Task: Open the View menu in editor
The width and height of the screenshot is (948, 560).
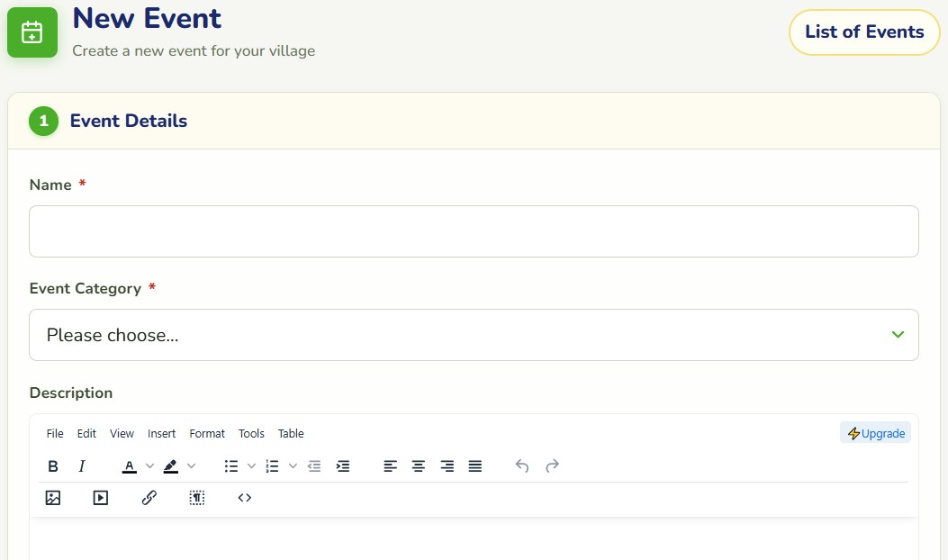Action: 122,434
